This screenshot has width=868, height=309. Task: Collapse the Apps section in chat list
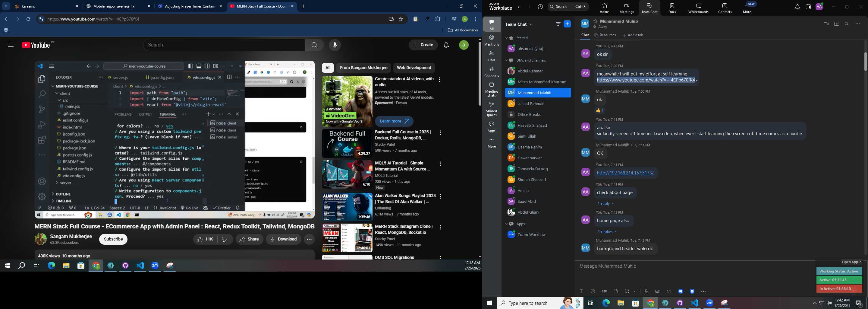point(506,224)
